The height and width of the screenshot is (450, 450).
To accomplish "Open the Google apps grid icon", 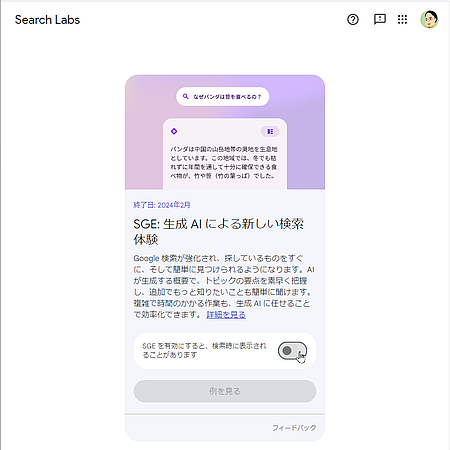I will pos(402,19).
